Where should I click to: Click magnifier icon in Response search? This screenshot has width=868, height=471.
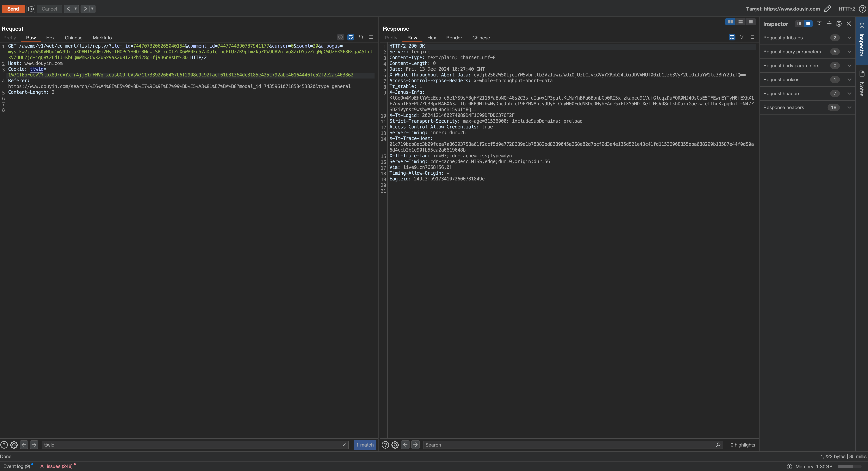coord(718,445)
